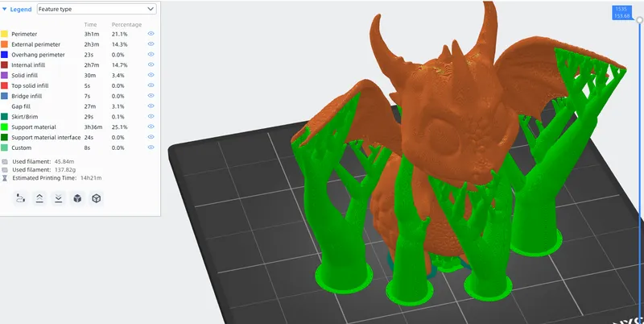Toggle Custom feature visibility eye
The image size is (644, 324).
point(151,147)
